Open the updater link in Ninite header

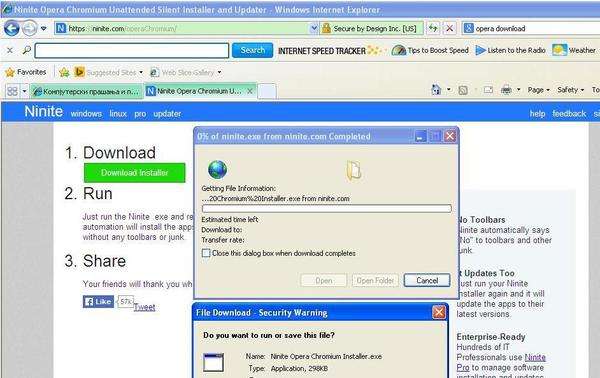[x=167, y=114]
